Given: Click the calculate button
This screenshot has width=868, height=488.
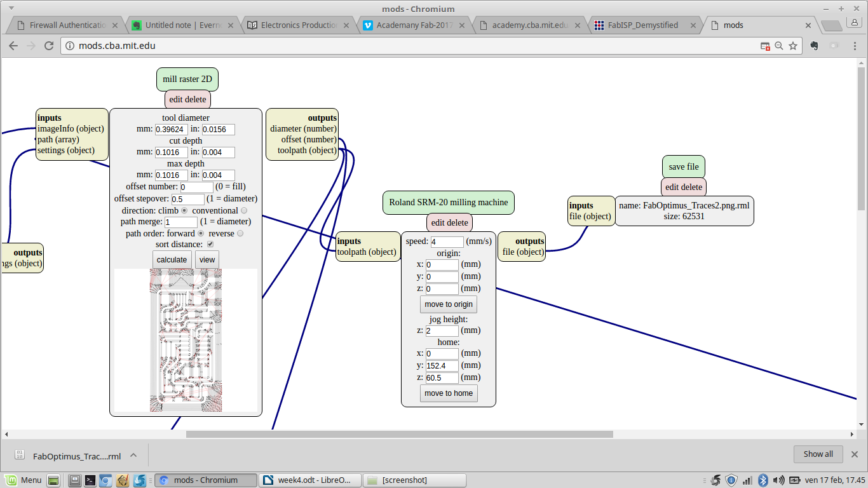Looking at the screenshot, I should click(172, 259).
